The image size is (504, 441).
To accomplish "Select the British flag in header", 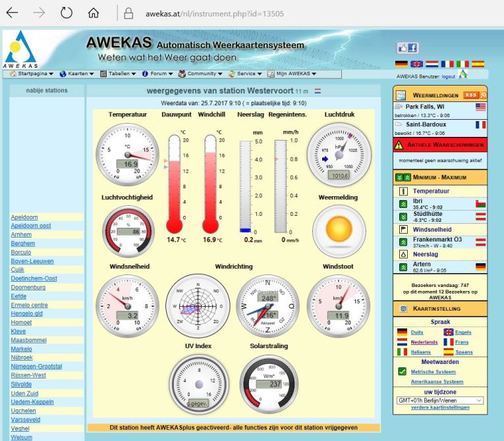I will (x=416, y=64).
